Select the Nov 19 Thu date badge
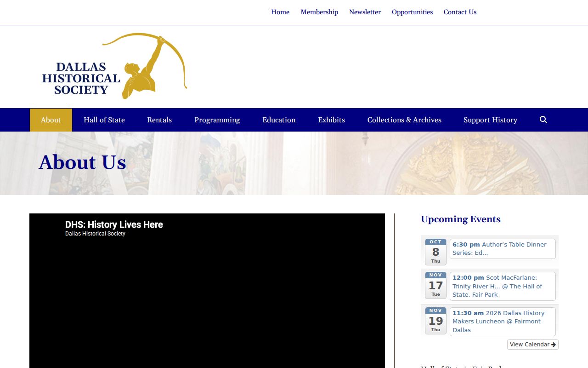Viewport: 588px width, 368px height. pos(435,321)
